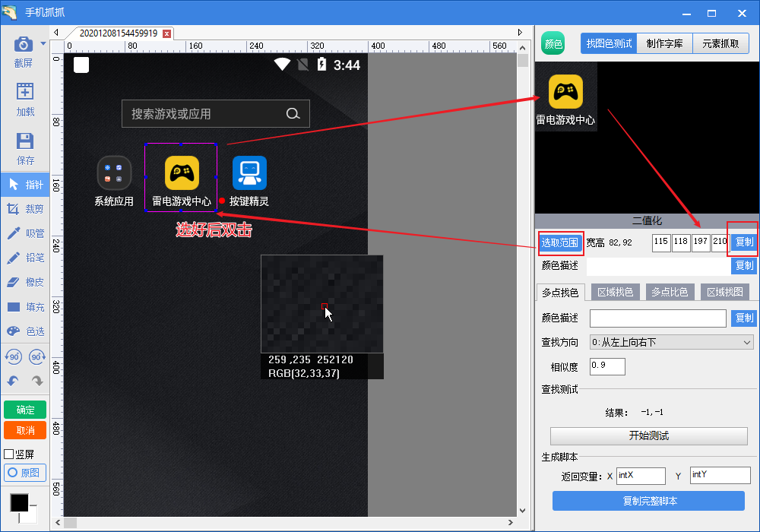
Task: Click the 选取范围 select range button
Action: click(560, 242)
